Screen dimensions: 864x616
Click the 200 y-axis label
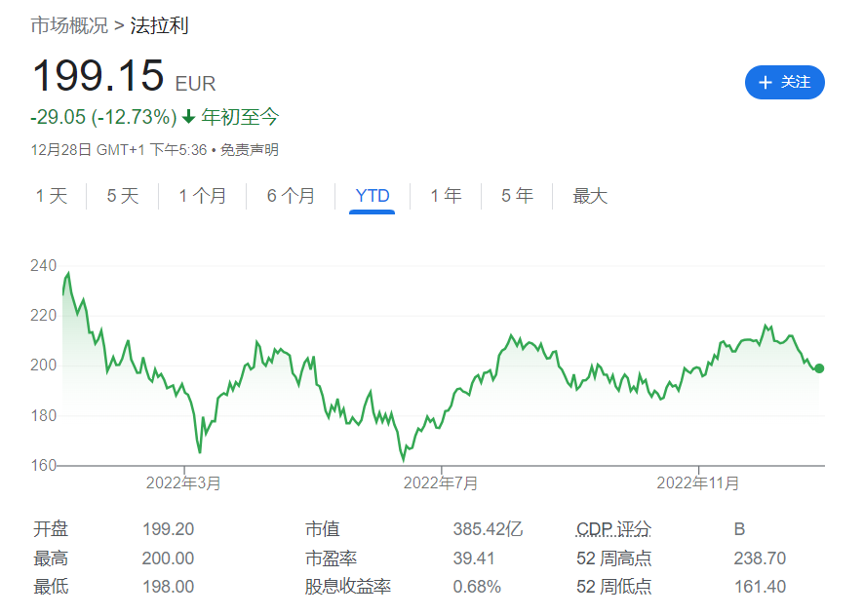point(44,366)
